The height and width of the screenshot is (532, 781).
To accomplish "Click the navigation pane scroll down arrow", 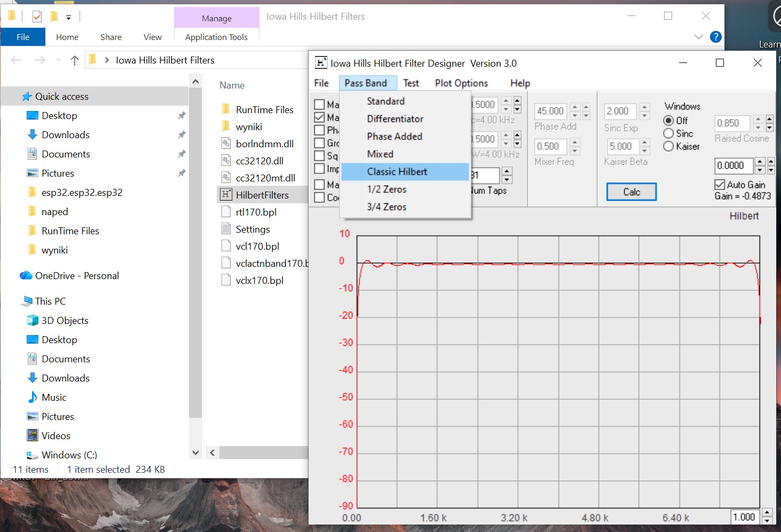I will point(195,453).
